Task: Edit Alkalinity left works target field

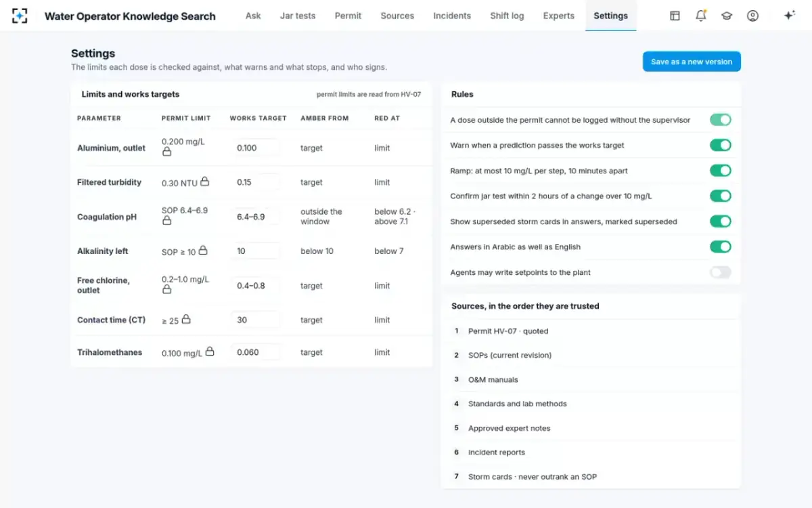Action: coord(255,251)
